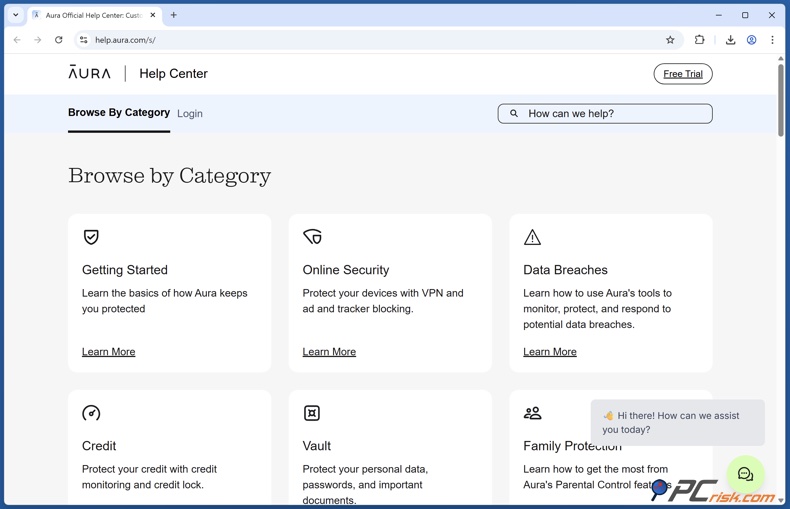790x509 pixels.
Task: Click the Vault safe icon
Action: [x=312, y=413]
